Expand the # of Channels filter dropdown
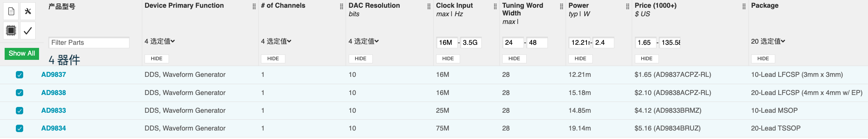 pos(276,41)
